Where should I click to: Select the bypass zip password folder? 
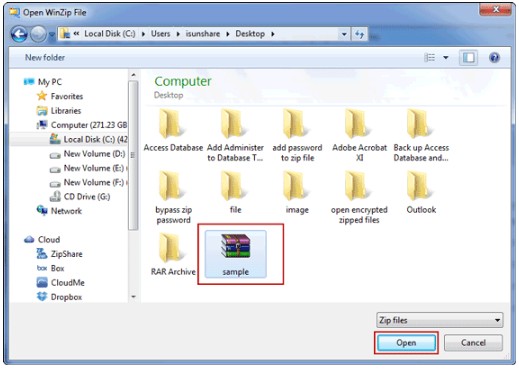(x=173, y=197)
